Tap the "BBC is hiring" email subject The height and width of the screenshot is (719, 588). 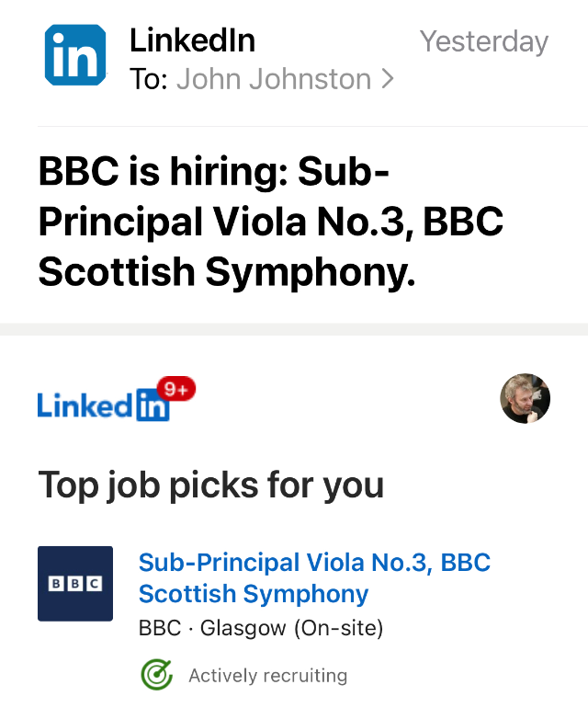click(x=271, y=222)
